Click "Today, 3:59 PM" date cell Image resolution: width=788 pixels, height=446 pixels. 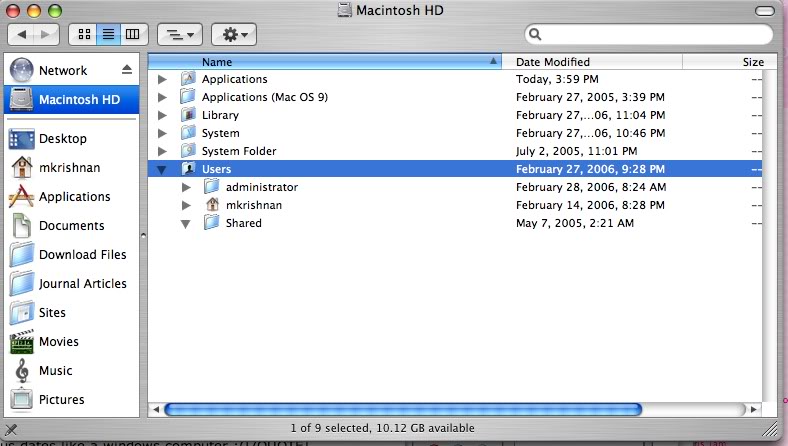tap(557, 79)
